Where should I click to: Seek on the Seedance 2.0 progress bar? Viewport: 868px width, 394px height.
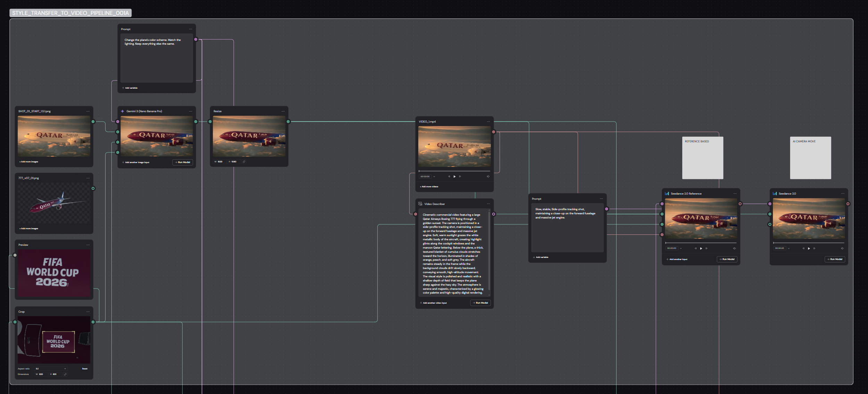coord(809,243)
